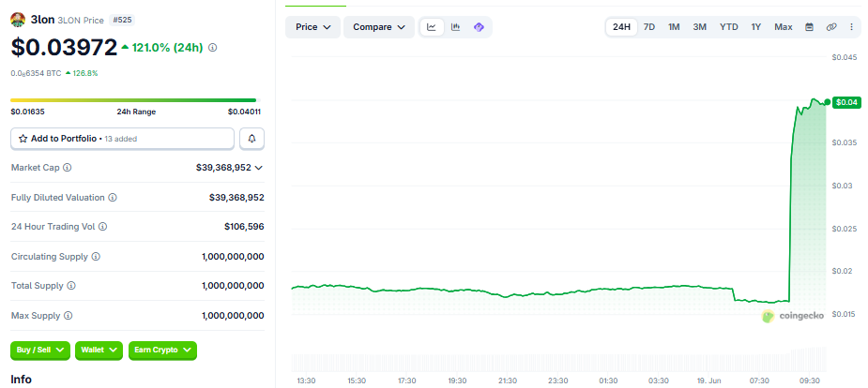Click the Circulating Supply 1,000,000,000 value

click(x=233, y=257)
